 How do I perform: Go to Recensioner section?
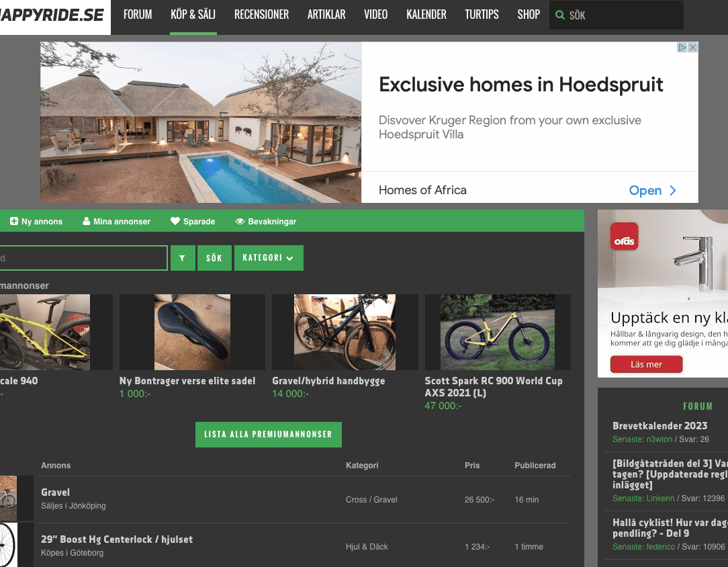(x=261, y=15)
